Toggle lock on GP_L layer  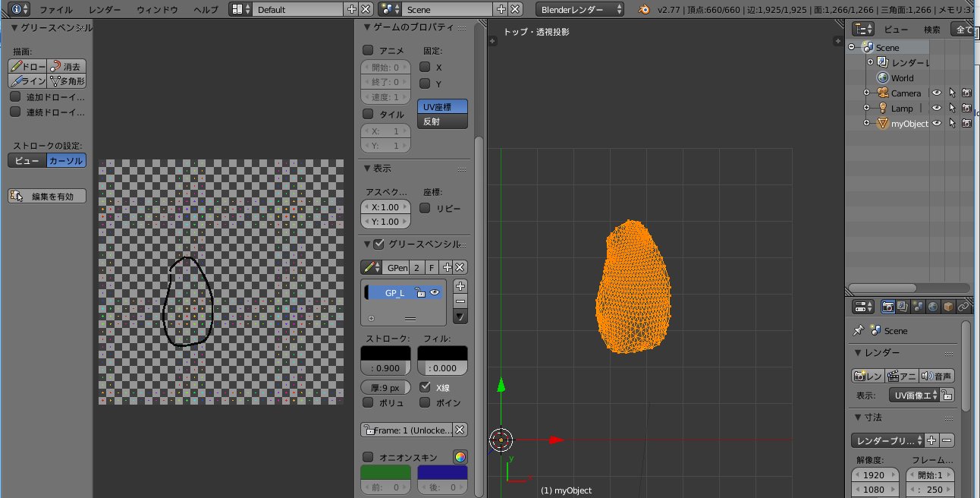(419, 292)
